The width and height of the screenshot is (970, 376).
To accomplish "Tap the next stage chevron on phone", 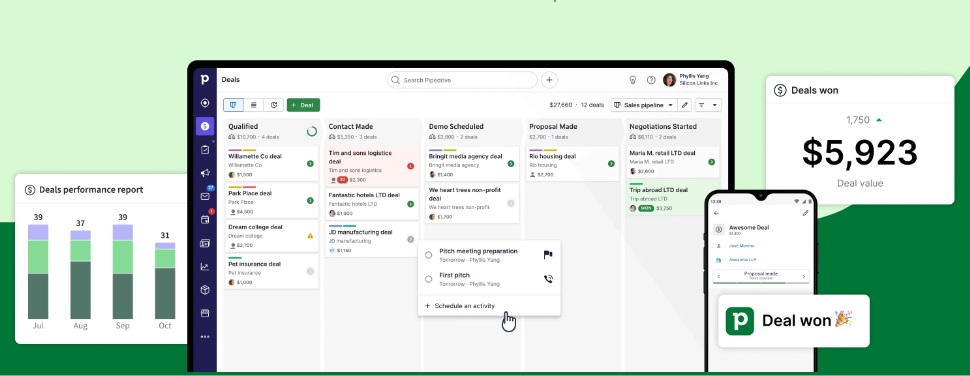I will click(x=804, y=276).
